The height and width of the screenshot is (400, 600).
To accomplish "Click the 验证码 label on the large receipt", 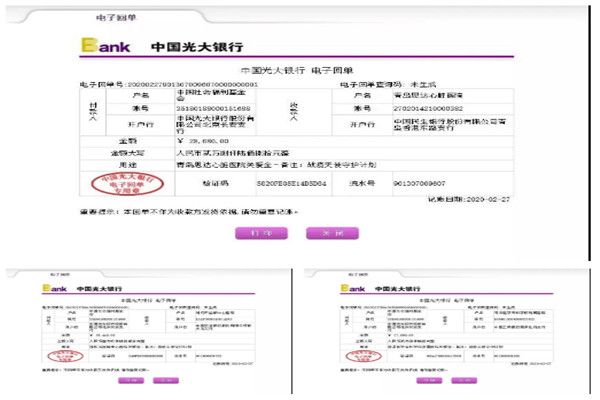I will [215, 183].
